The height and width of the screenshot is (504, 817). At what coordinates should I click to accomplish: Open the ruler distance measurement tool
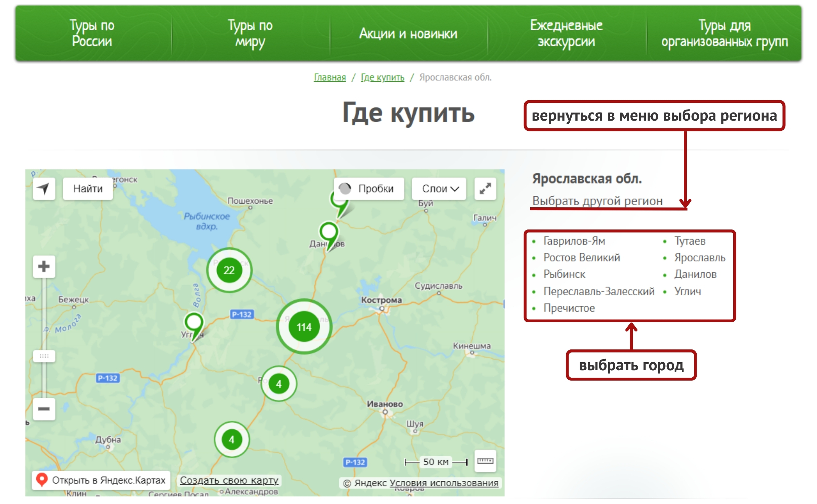pos(485,461)
